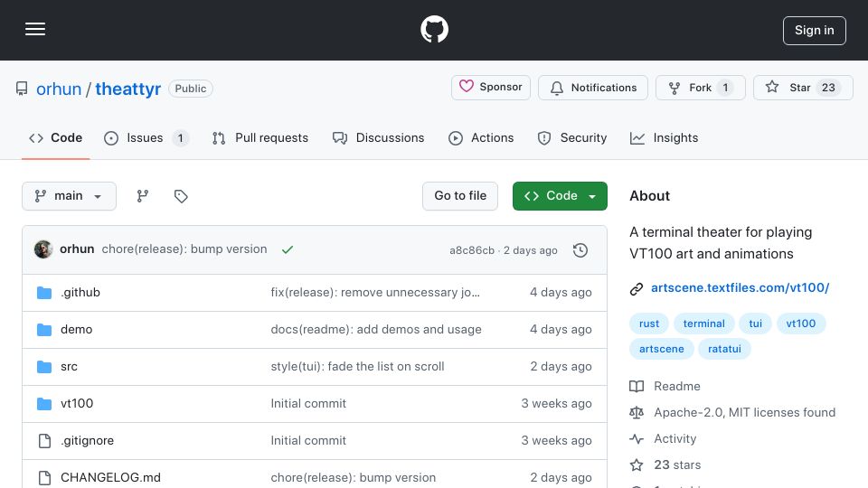View the green check status of latest commit
The height and width of the screenshot is (488, 868).
click(288, 249)
